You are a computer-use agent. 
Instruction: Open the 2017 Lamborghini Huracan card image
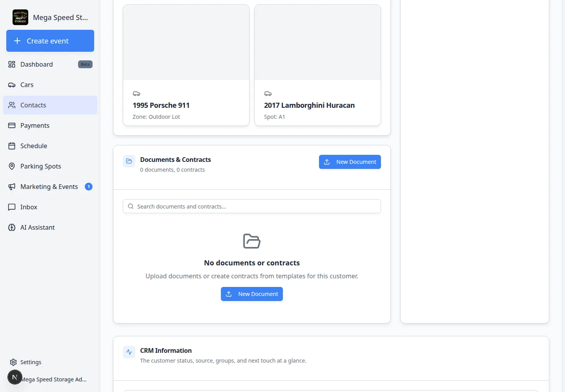point(317,42)
